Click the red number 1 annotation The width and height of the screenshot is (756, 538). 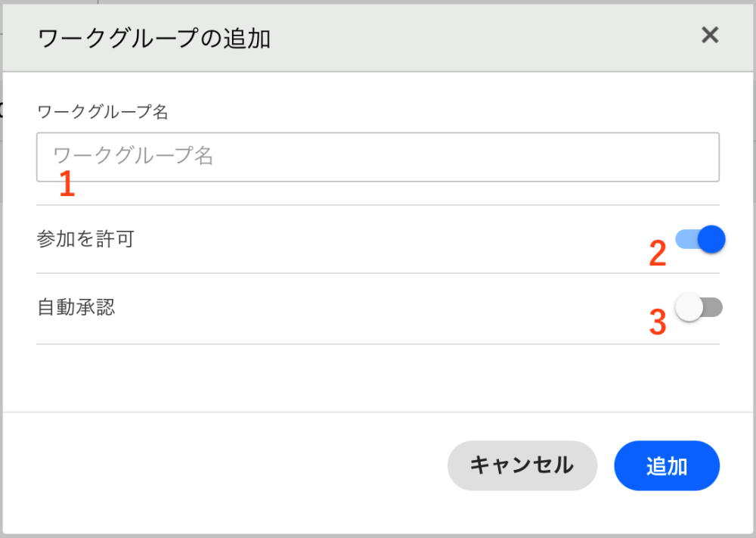(x=67, y=185)
